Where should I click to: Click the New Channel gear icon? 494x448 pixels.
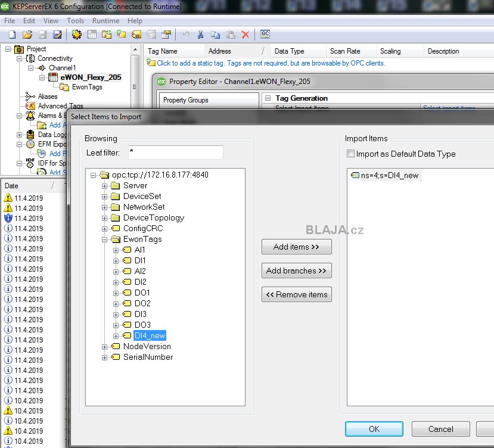click(76, 35)
